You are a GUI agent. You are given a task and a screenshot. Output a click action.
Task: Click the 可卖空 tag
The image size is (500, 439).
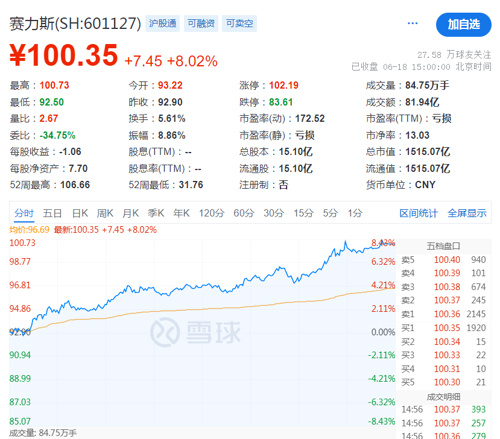coord(239,23)
